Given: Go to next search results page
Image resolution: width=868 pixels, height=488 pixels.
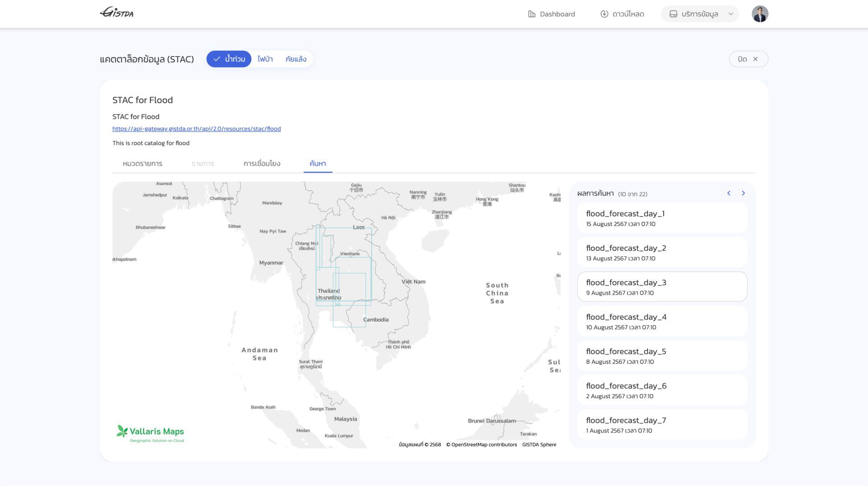Looking at the screenshot, I should (743, 193).
